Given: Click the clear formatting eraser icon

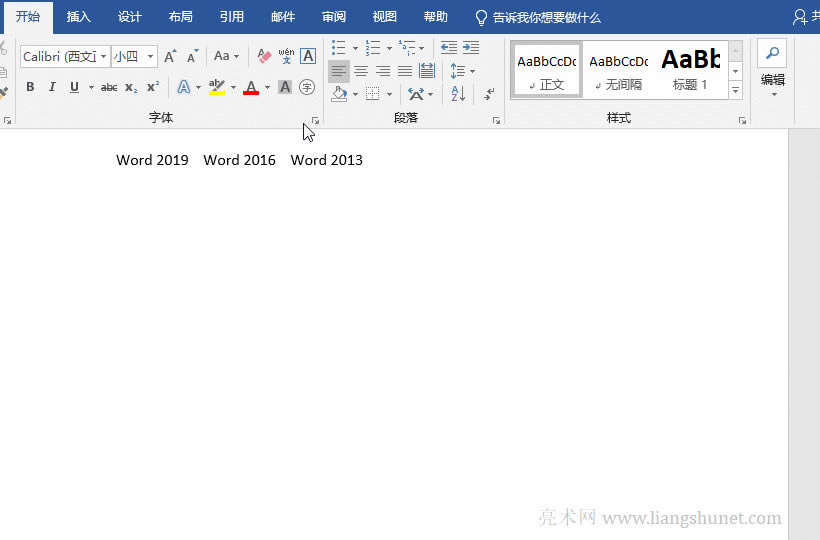Looking at the screenshot, I should pos(264,56).
